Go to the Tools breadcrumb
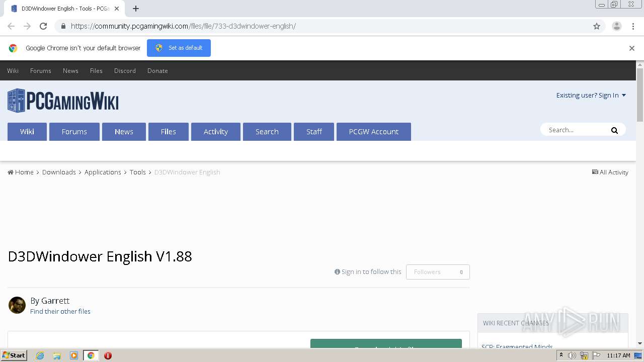 [138, 172]
